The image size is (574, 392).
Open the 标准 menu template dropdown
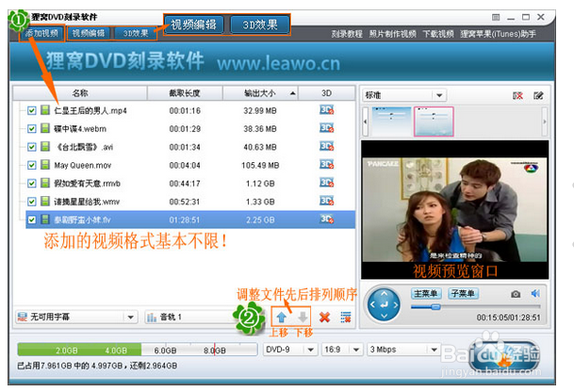click(404, 95)
